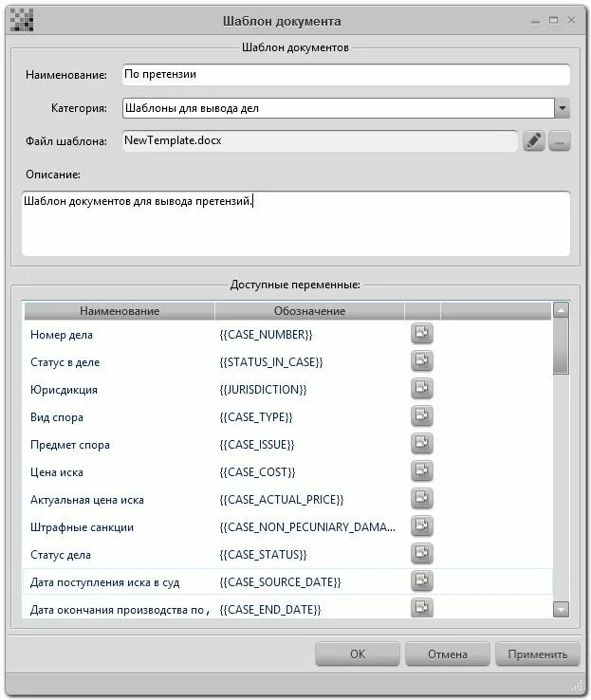Select the Дата окончания производства row
Viewport: 591px width, 700px height.
[x=287, y=608]
